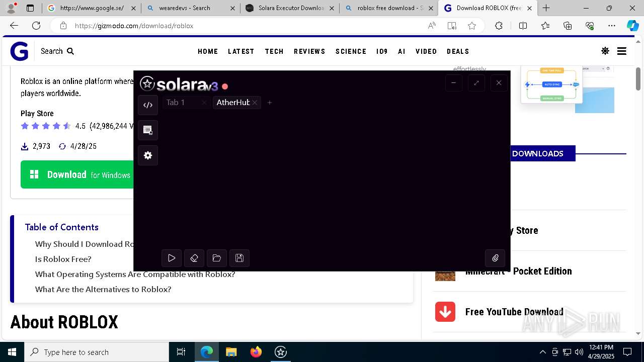Show hidden system tray icons
The height and width of the screenshot is (362, 644).
pyautogui.click(x=542, y=352)
